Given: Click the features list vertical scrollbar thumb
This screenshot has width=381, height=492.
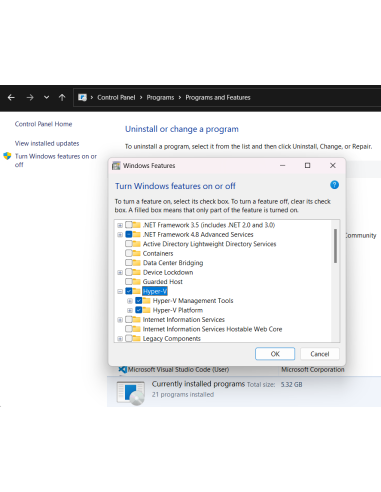Looking at the screenshot, I should [x=335, y=246].
